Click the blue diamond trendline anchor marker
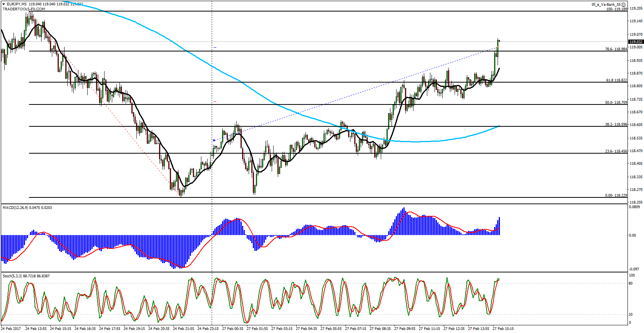The width and height of the screenshot is (644, 333). pos(214,140)
